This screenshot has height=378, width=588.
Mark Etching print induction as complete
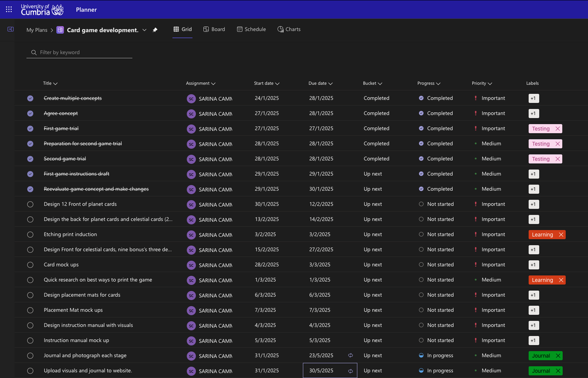pyautogui.click(x=30, y=234)
